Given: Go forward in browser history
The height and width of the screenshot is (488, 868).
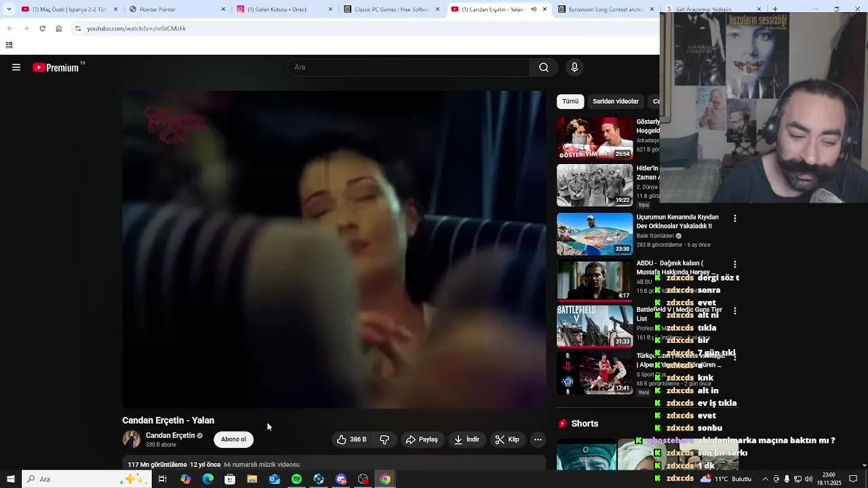Looking at the screenshot, I should [x=26, y=28].
